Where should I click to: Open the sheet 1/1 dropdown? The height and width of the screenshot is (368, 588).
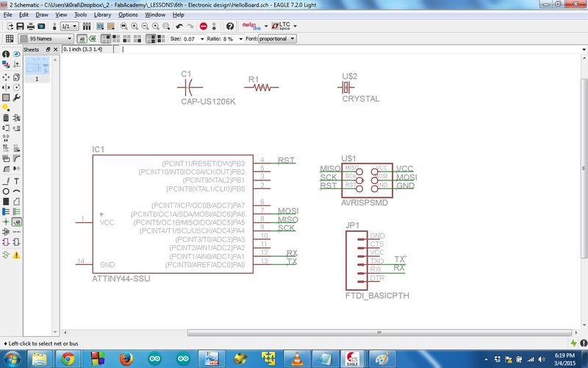pos(69,26)
